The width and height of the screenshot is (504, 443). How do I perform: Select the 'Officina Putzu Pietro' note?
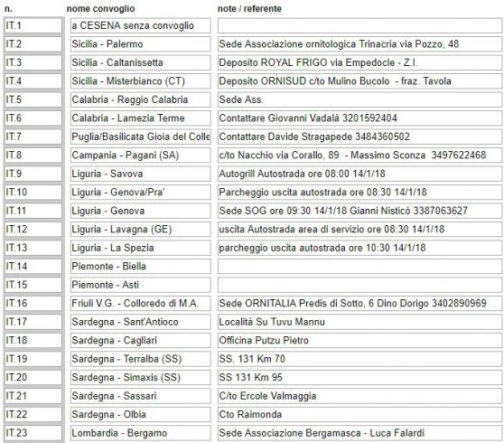[359, 340]
